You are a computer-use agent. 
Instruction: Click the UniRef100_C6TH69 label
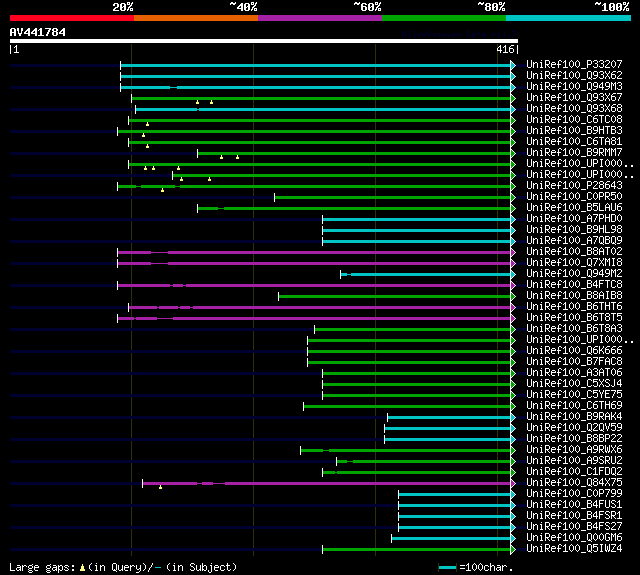point(574,406)
